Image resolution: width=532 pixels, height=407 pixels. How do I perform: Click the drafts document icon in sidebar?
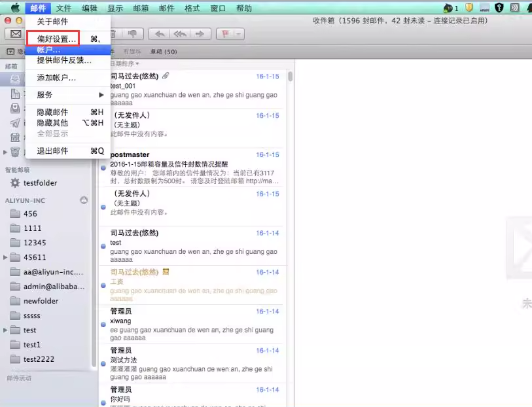point(15,94)
